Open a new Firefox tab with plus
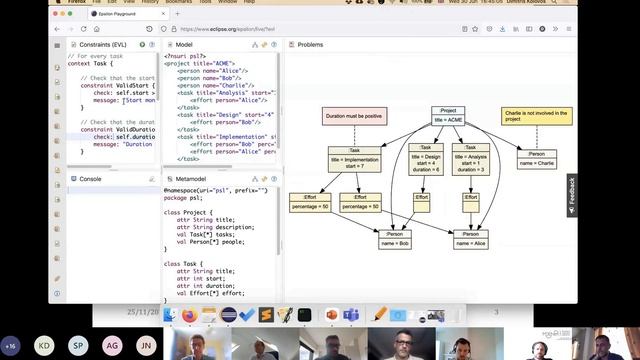The height and width of the screenshot is (360, 640). [x=178, y=13]
